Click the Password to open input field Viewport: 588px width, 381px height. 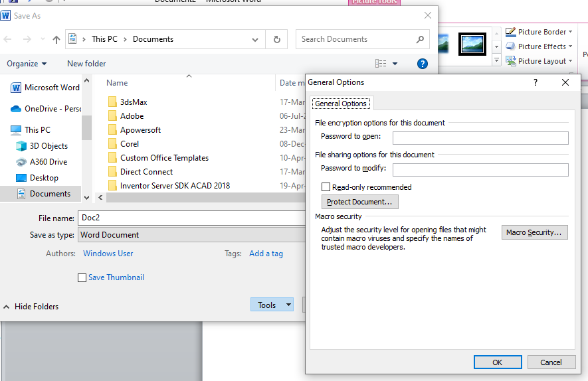click(480, 138)
